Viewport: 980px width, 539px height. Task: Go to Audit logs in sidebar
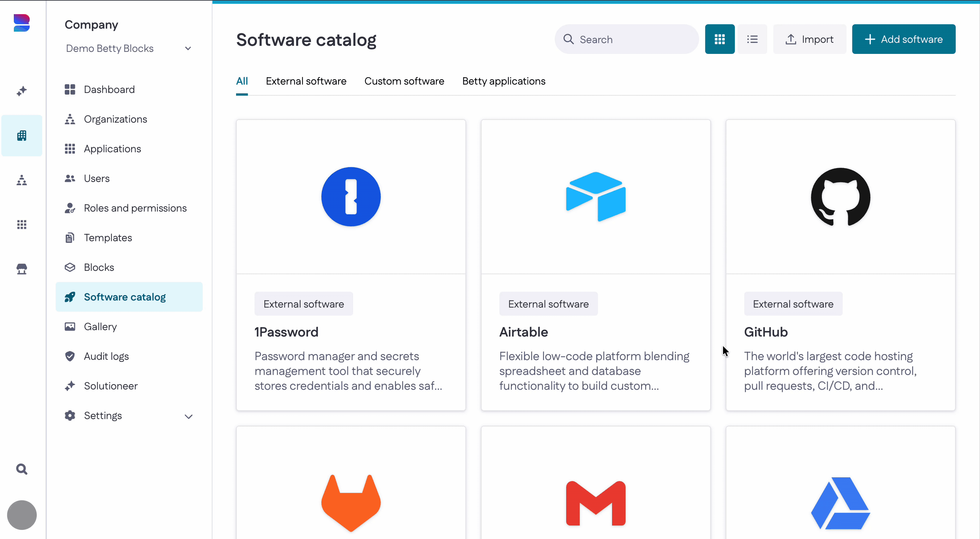[106, 356]
